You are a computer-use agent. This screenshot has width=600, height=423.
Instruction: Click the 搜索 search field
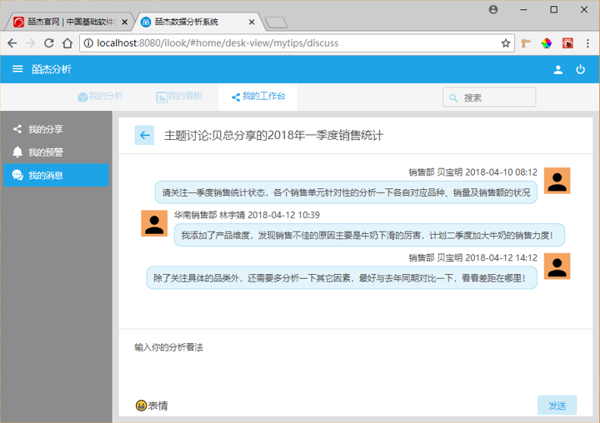pyautogui.click(x=489, y=98)
